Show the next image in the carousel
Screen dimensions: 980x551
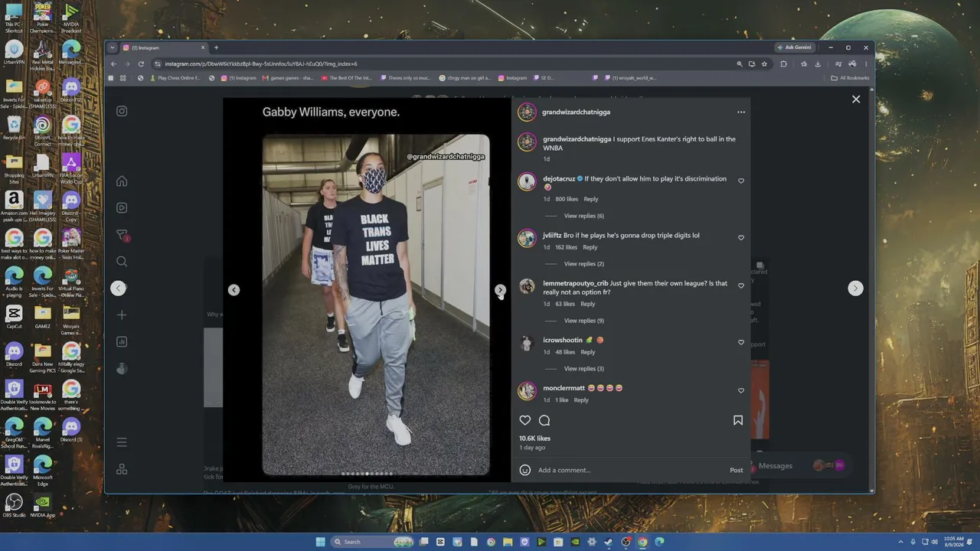click(x=500, y=290)
